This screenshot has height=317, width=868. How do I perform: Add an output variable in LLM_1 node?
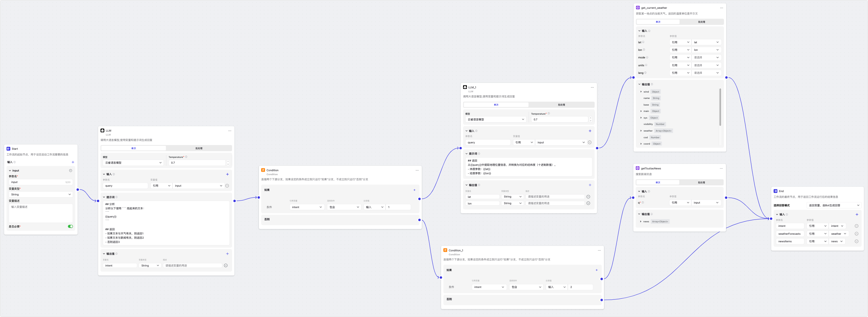(x=590, y=185)
